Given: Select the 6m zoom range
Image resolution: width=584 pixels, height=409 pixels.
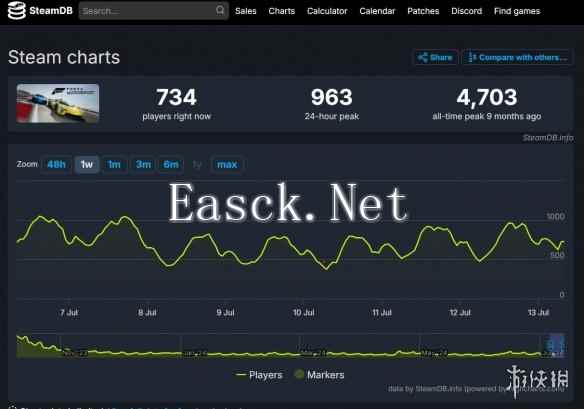Looking at the screenshot, I should tap(171, 164).
